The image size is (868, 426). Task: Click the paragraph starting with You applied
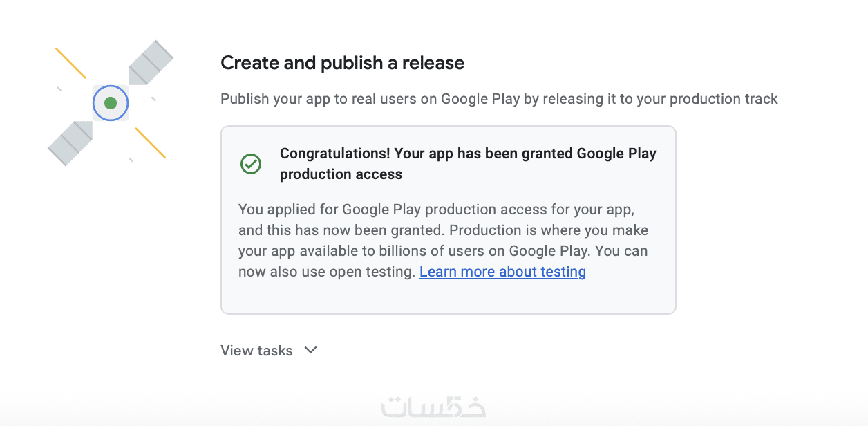(x=443, y=240)
